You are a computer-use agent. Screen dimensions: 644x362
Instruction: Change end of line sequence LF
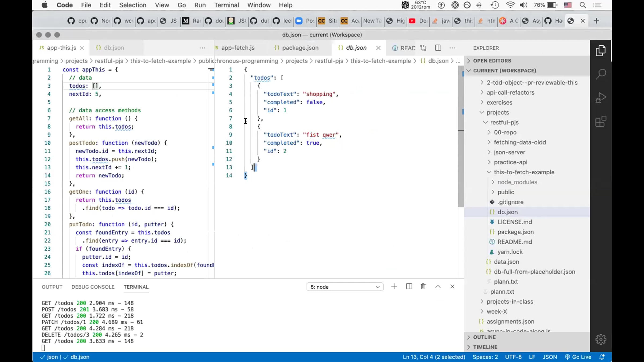coord(532,357)
